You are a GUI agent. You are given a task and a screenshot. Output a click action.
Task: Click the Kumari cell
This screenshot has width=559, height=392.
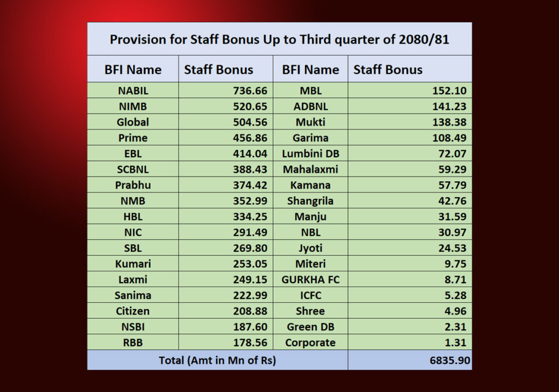click(x=133, y=264)
